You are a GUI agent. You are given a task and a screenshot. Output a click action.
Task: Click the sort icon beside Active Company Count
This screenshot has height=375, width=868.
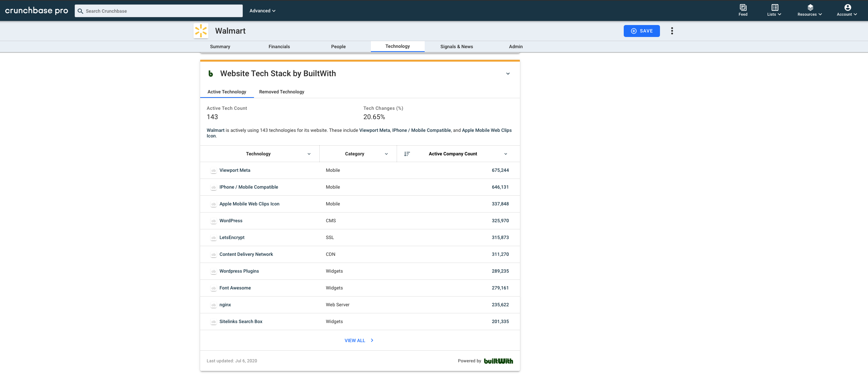pos(407,154)
